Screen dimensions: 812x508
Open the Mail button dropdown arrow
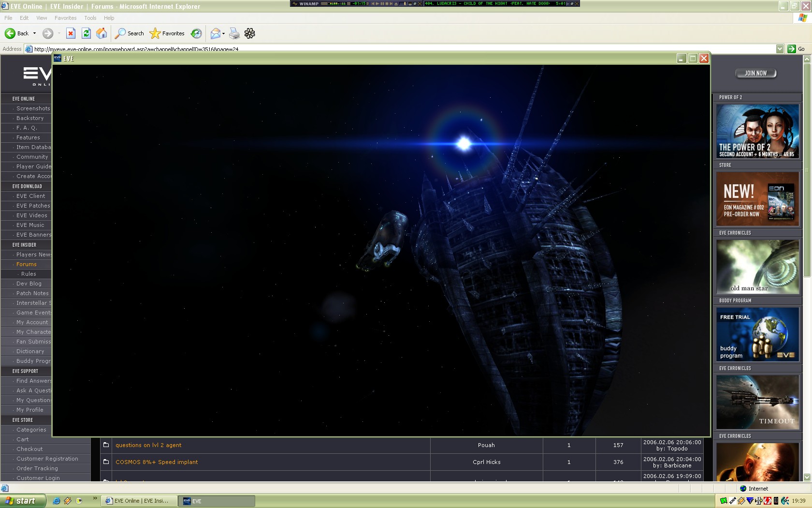[223, 33]
